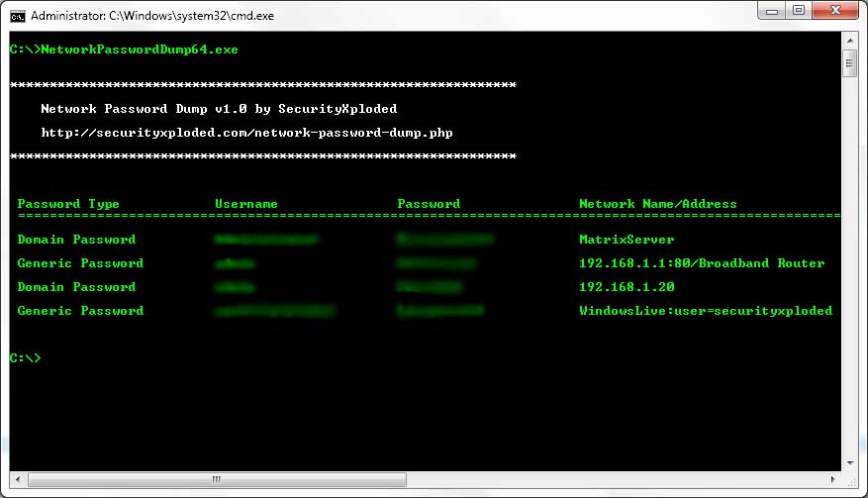Click the securityxploded.com URL text
The height and width of the screenshot is (498, 868).
[246, 132]
